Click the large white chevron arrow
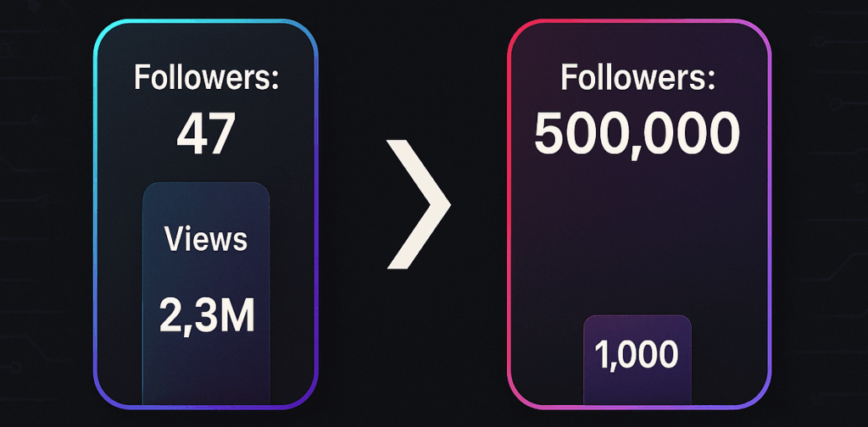This screenshot has width=868, height=427. coord(418,204)
